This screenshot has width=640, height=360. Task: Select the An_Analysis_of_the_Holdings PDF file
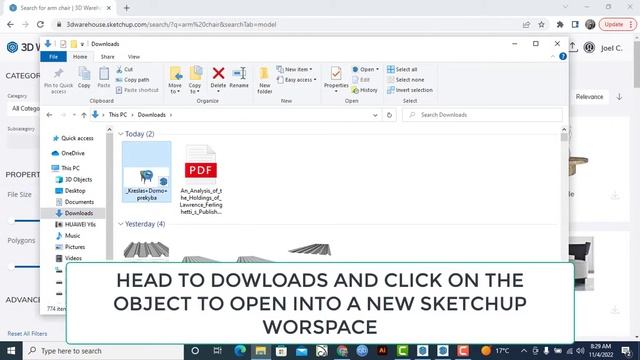click(x=201, y=180)
